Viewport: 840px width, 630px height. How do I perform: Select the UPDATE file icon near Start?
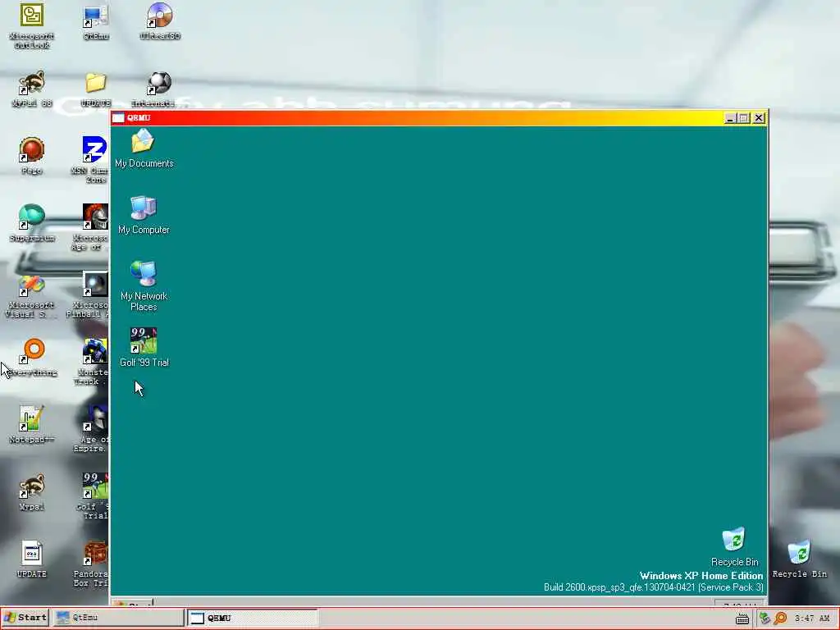coord(32,559)
